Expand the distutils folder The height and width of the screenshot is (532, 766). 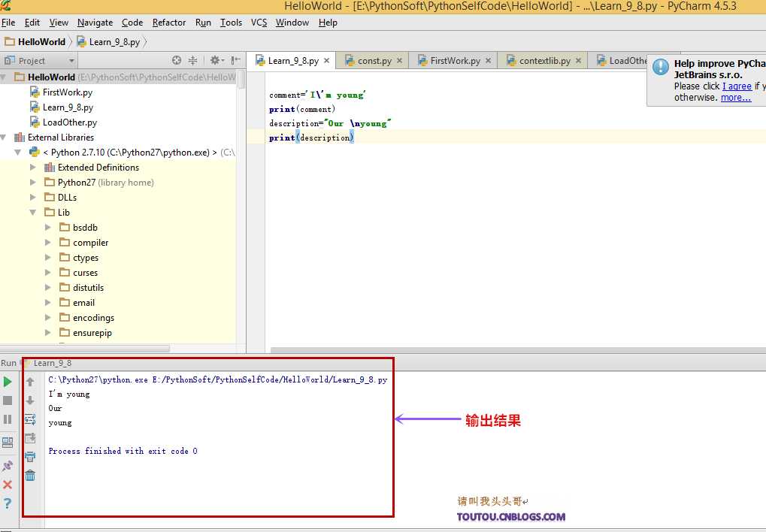click(48, 287)
